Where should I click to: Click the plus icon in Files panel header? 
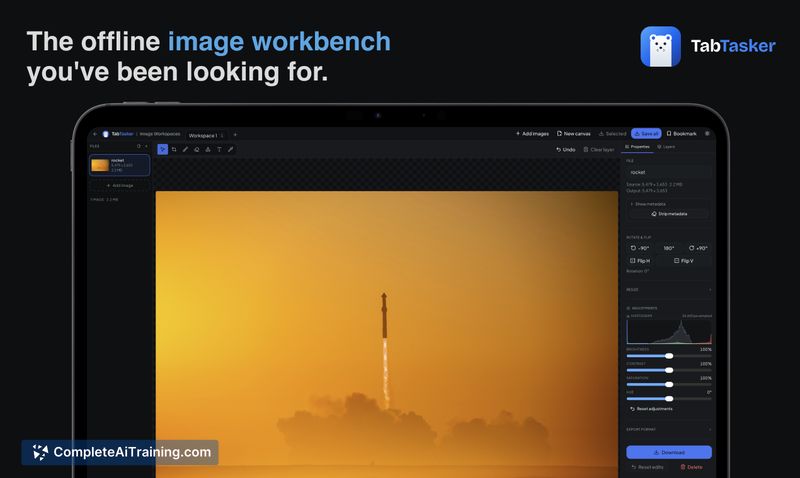(x=146, y=146)
